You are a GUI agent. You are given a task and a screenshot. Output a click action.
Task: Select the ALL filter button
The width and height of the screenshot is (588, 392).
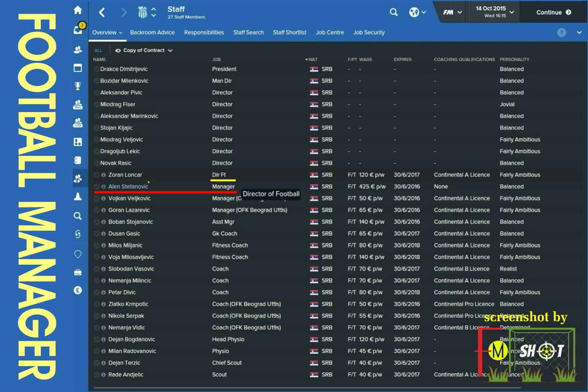[98, 51]
